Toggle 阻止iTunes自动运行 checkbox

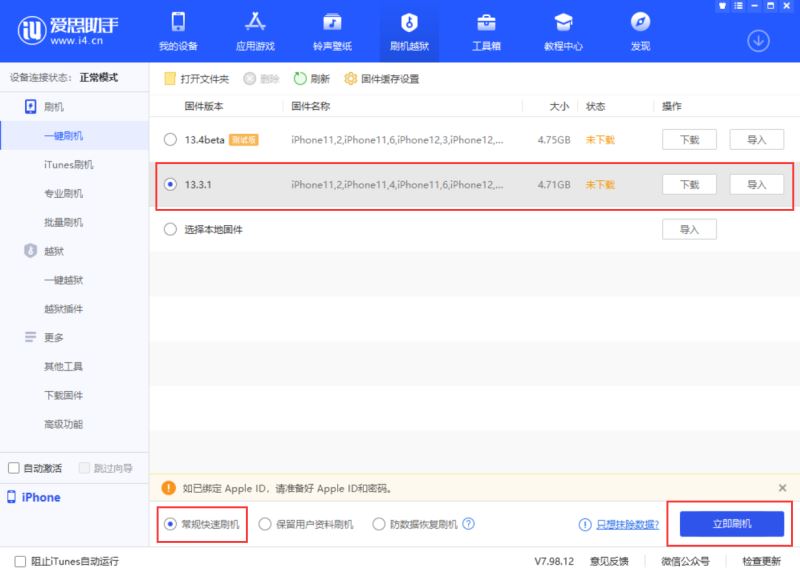point(20,561)
